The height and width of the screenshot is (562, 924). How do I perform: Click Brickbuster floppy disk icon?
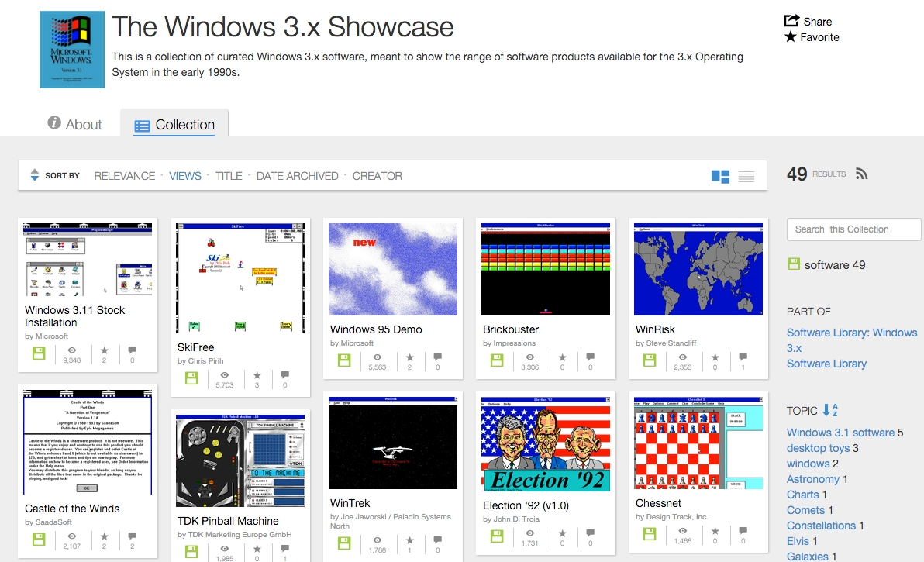click(x=497, y=360)
